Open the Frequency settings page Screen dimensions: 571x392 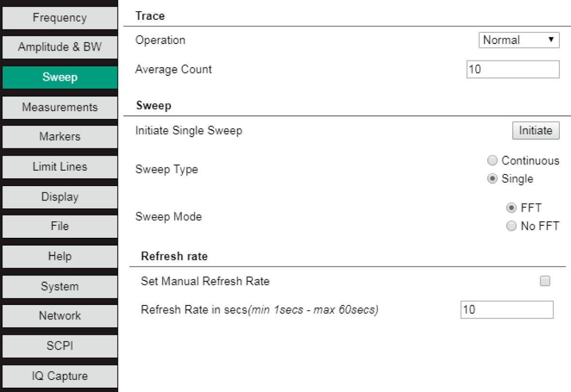[x=60, y=18]
